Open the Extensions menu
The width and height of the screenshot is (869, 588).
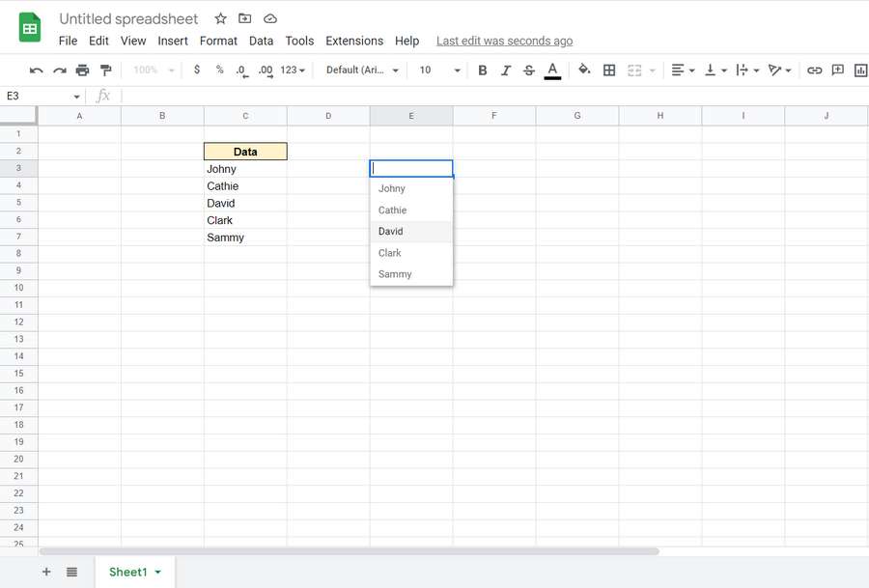354,41
